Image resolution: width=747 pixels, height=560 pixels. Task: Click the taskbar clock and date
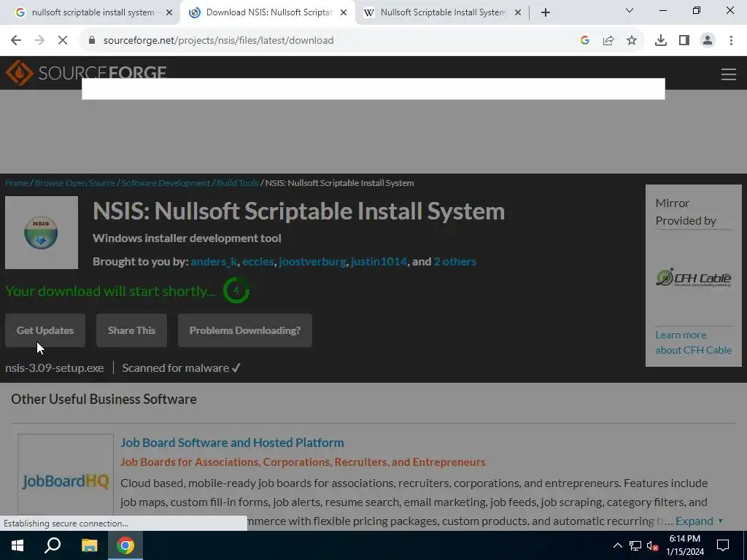684,545
